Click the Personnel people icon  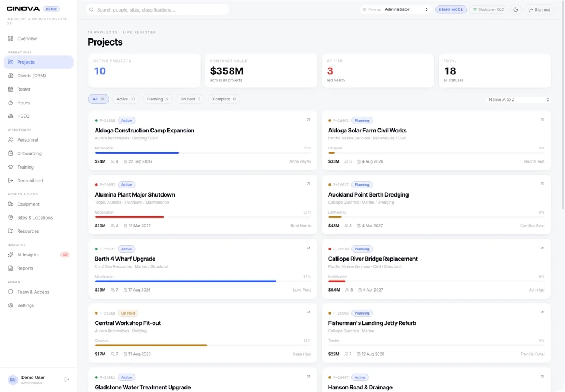coord(10,140)
